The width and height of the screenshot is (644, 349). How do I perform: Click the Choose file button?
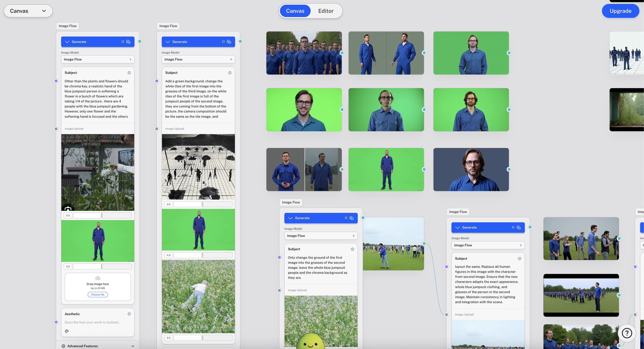tap(98, 295)
